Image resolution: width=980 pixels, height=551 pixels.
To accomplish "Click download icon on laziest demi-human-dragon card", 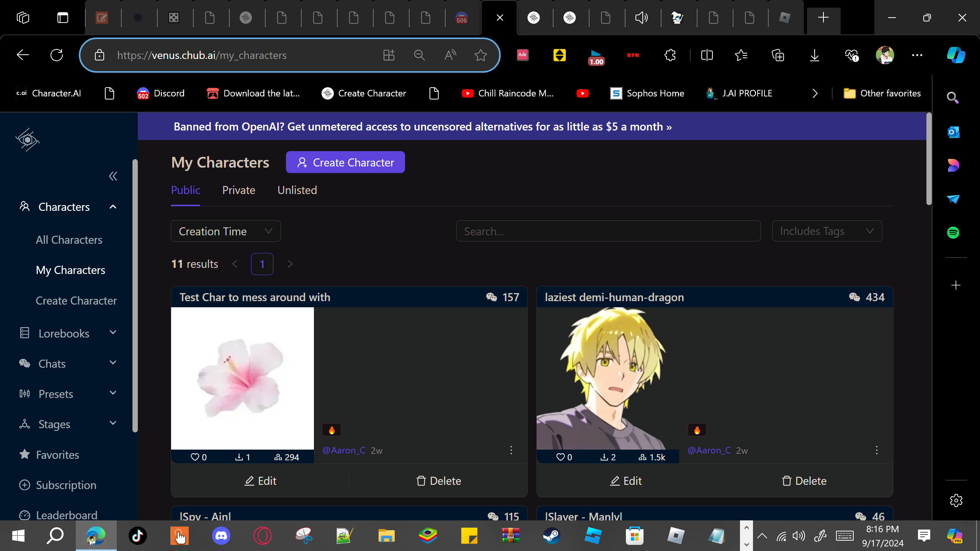I will (604, 457).
